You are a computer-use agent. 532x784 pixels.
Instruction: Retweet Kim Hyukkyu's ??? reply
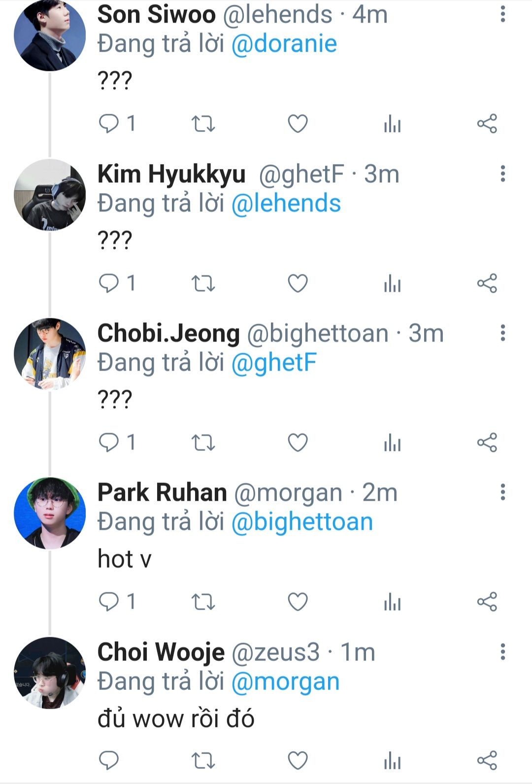(x=203, y=283)
